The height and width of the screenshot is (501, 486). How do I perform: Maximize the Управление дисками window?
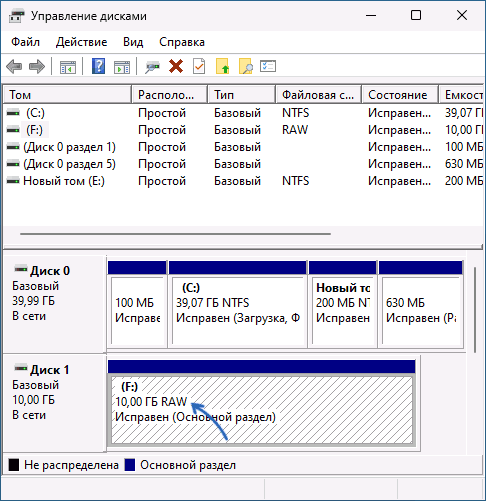pos(416,16)
